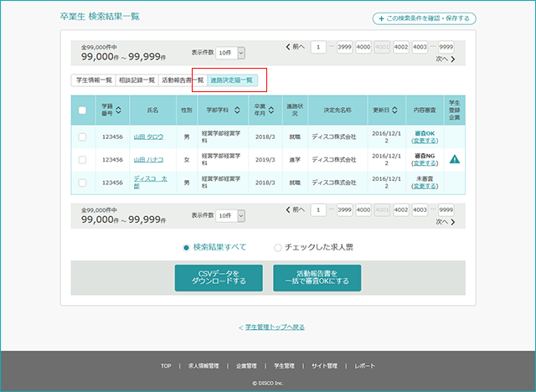Image resolution: width=536 pixels, height=392 pixels.
Task: Click warning triangle in 山田 ハナコ row
Action: (454, 159)
